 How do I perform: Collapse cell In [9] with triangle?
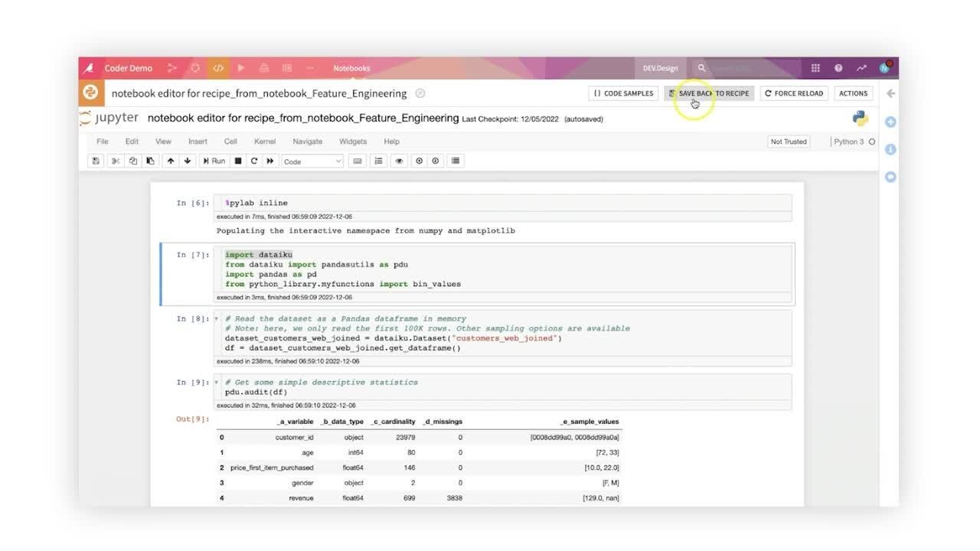217,382
